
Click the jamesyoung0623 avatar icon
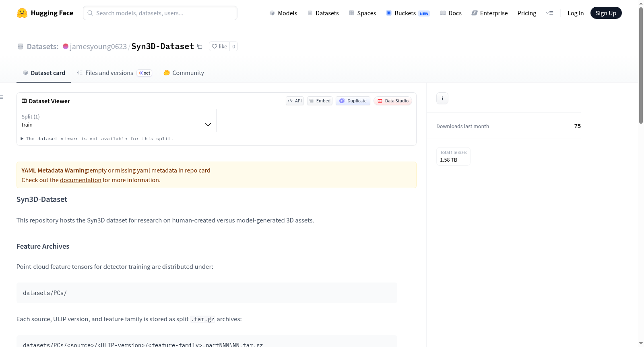pos(66,46)
